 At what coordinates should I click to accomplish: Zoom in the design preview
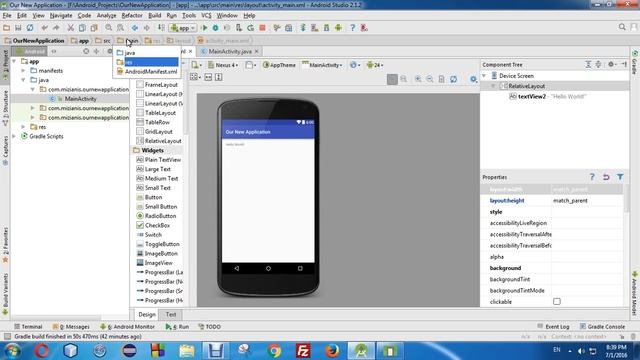(x=418, y=79)
